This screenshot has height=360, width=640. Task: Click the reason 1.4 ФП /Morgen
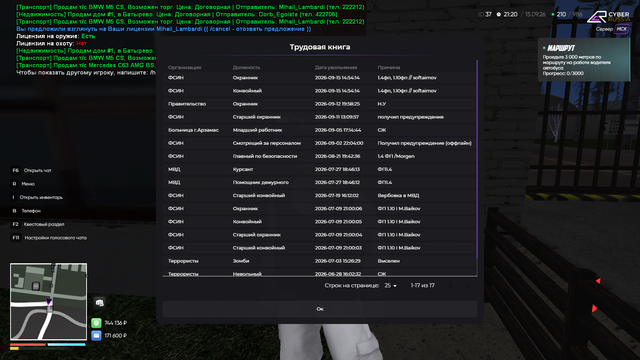point(396,156)
